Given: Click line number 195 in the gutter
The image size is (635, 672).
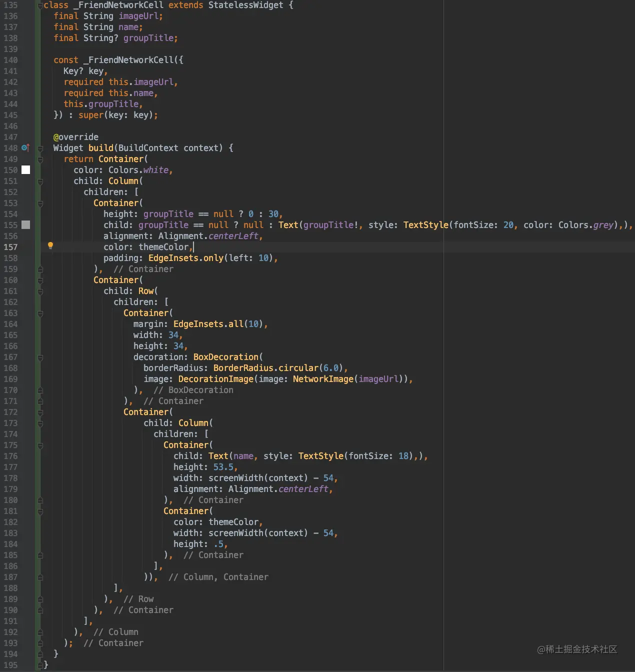Looking at the screenshot, I should (x=10, y=665).
